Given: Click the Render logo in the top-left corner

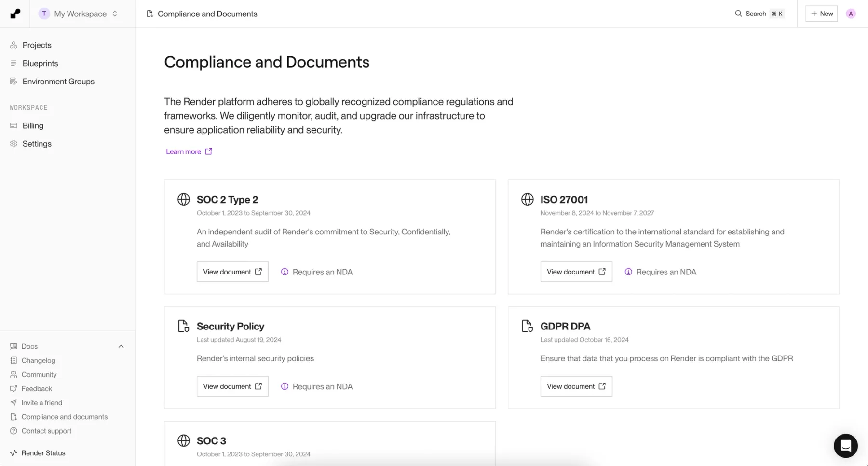Looking at the screenshot, I should pyautogui.click(x=14, y=14).
